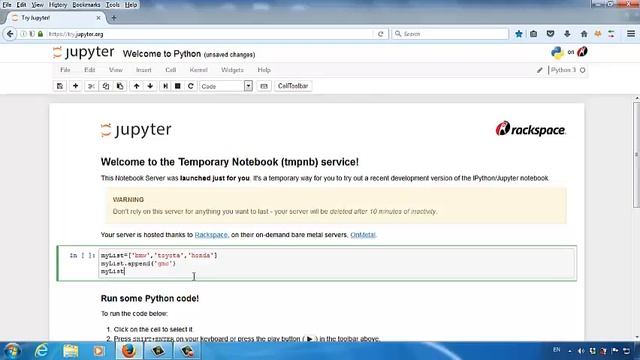Image resolution: width=640 pixels, height=360 pixels.
Task: Open the OnMetal link
Action: pyautogui.click(x=362, y=235)
